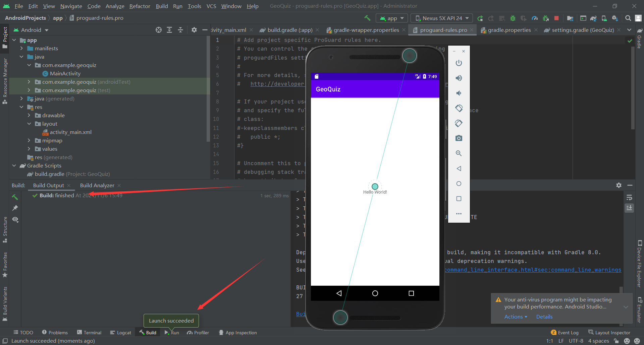
Task: Click Details link in antivirus notification
Action: pos(544,317)
